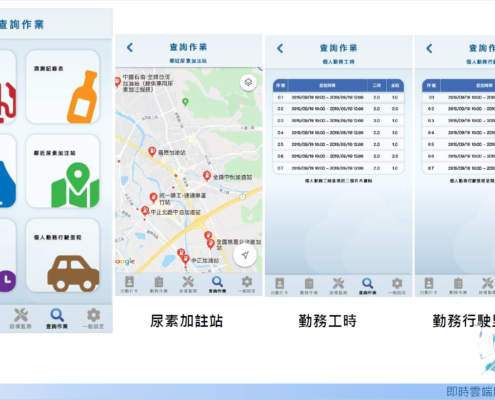The image size is (495, 400).
Task: Select the 中正北路中油加油站 map pin
Action: 145,211
